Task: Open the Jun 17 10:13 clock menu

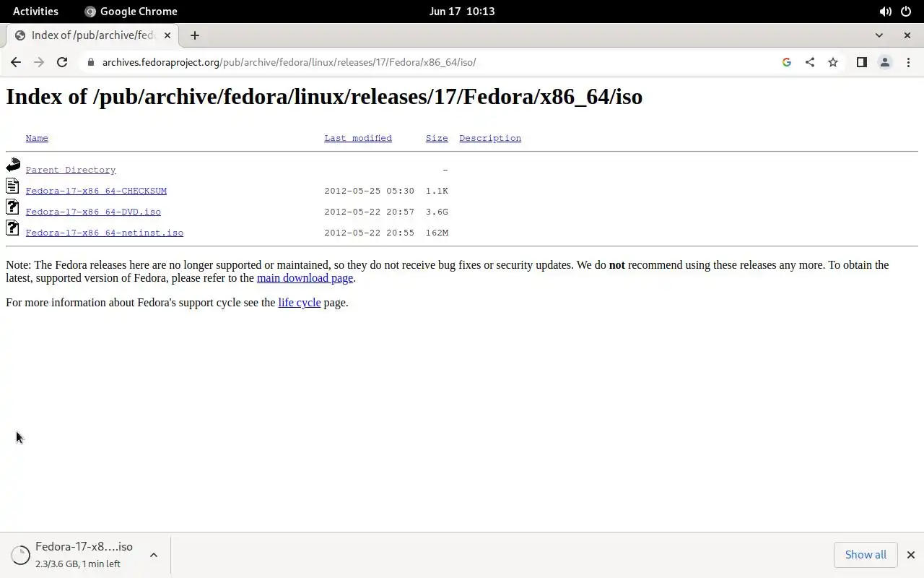Action: click(462, 11)
